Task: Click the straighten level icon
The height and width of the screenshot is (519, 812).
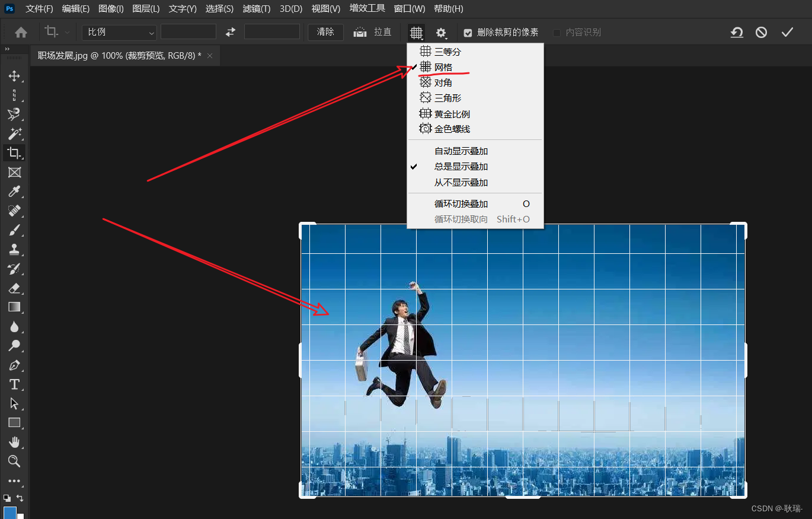Action: pos(360,32)
